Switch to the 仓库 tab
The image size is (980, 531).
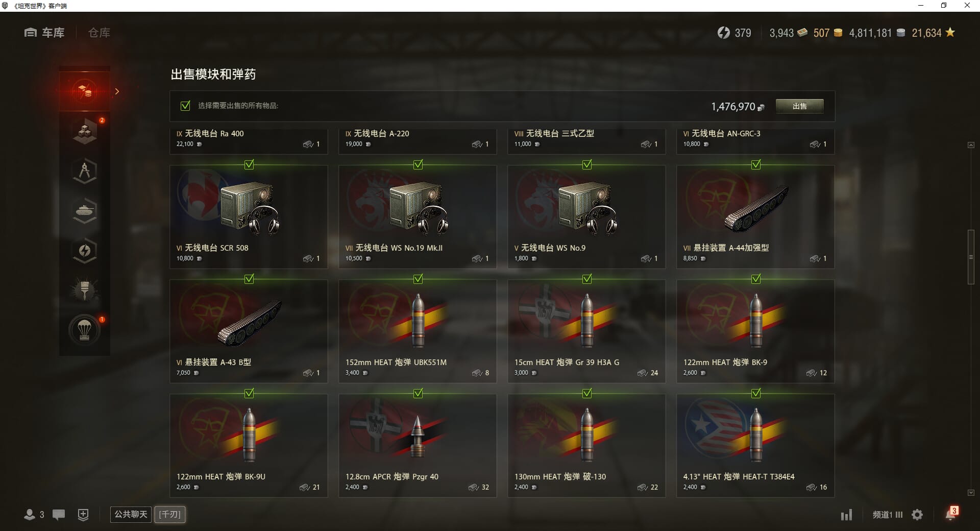(99, 33)
